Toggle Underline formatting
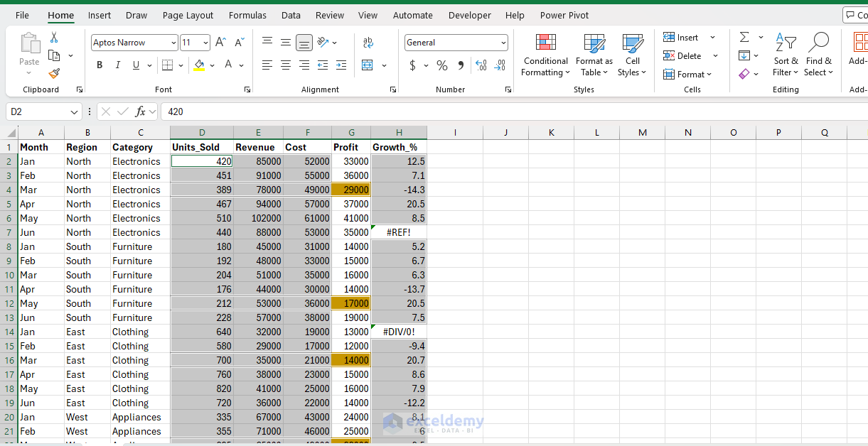Screen dimensions: 868x446 click(136, 65)
